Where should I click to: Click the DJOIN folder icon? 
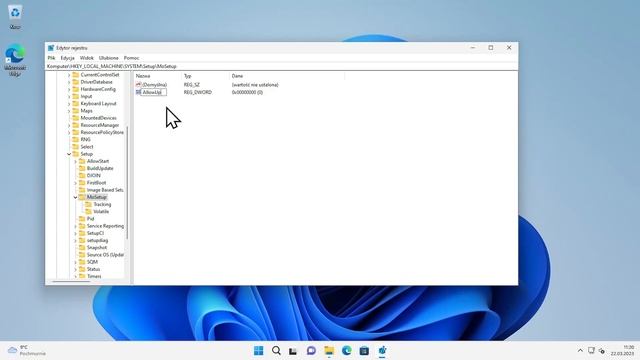(82, 176)
